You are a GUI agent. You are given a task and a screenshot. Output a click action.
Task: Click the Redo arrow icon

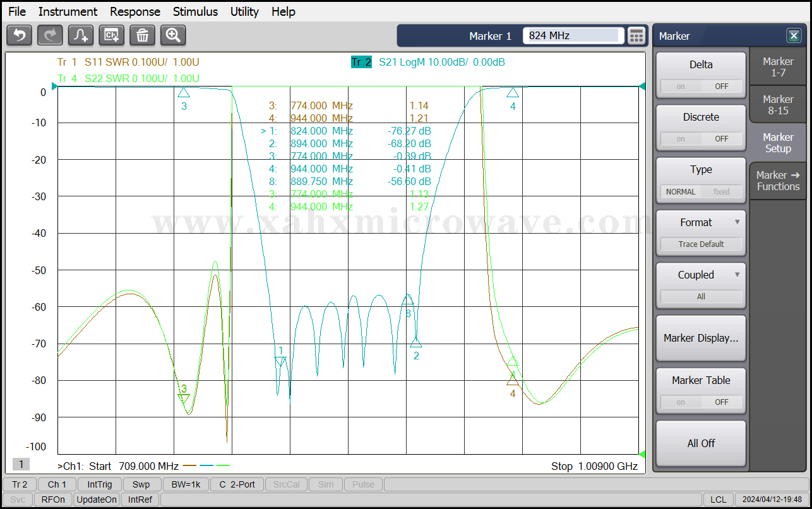click(50, 35)
